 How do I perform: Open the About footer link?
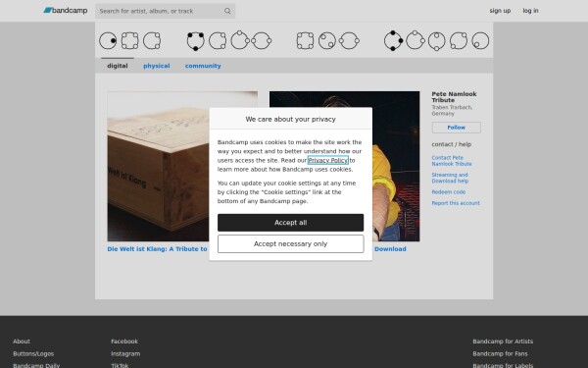pyautogui.click(x=22, y=342)
